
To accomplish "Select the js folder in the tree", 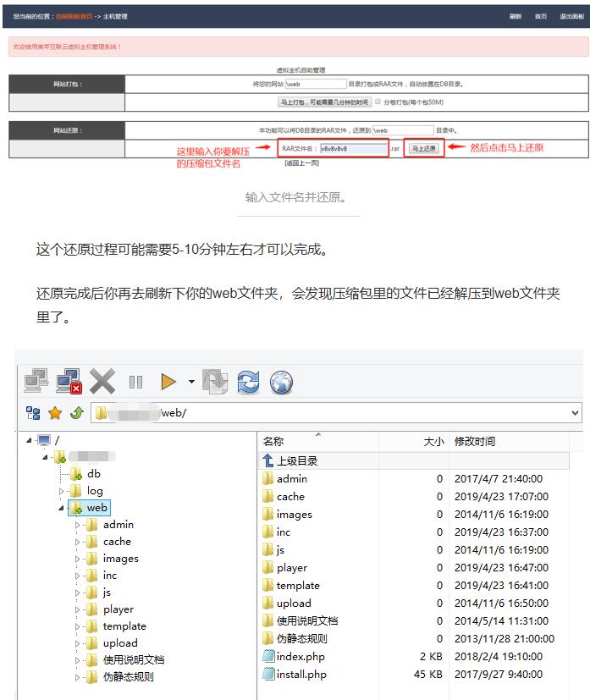I will (107, 593).
